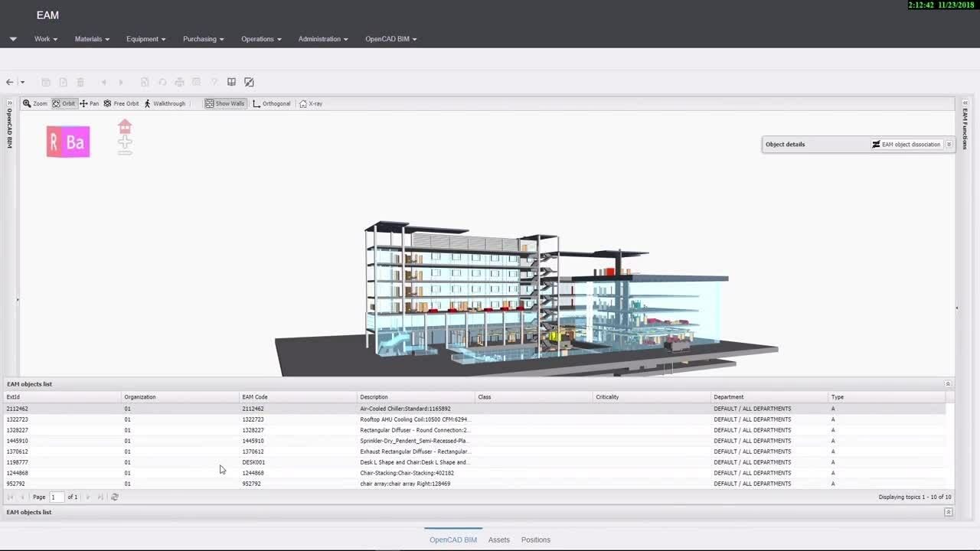
Task: Sort by the Criticality column header
Action: (x=652, y=397)
